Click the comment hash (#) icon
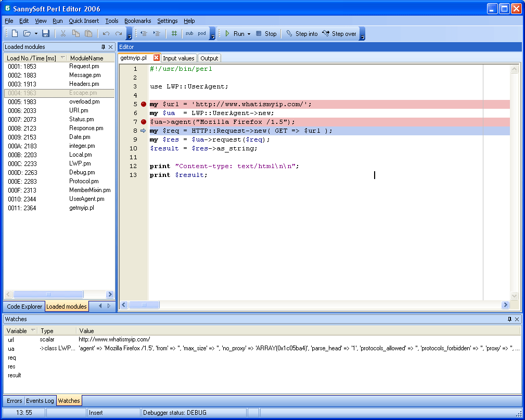Viewport: 525px width, 420px height. (174, 34)
